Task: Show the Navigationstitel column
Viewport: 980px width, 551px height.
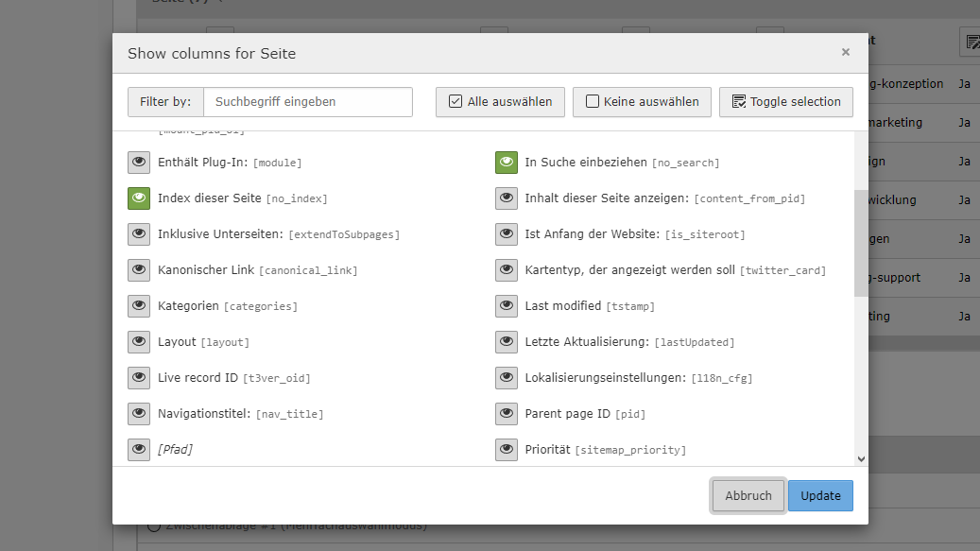Action: coord(139,413)
